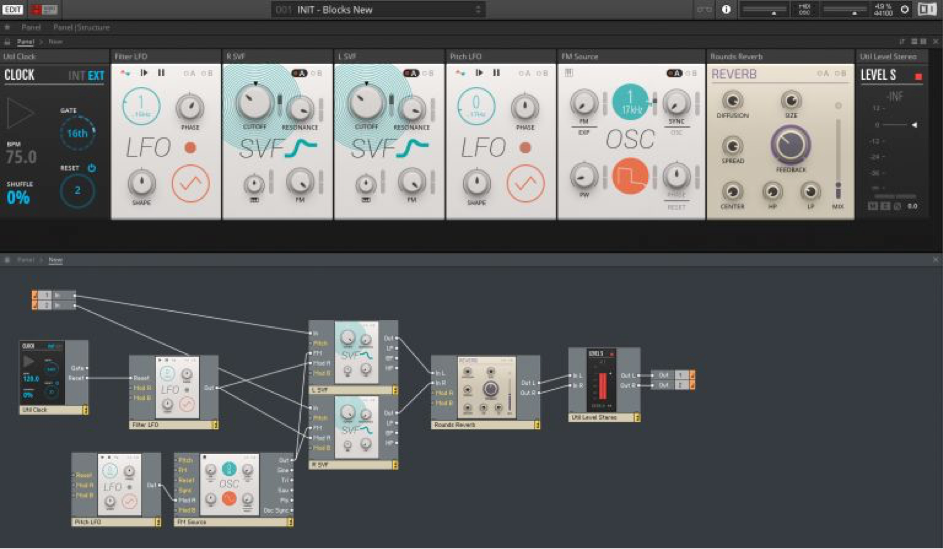This screenshot has width=943, height=549.
Task: Click the info icon in top toolbar
Action: pyautogui.click(x=726, y=9)
